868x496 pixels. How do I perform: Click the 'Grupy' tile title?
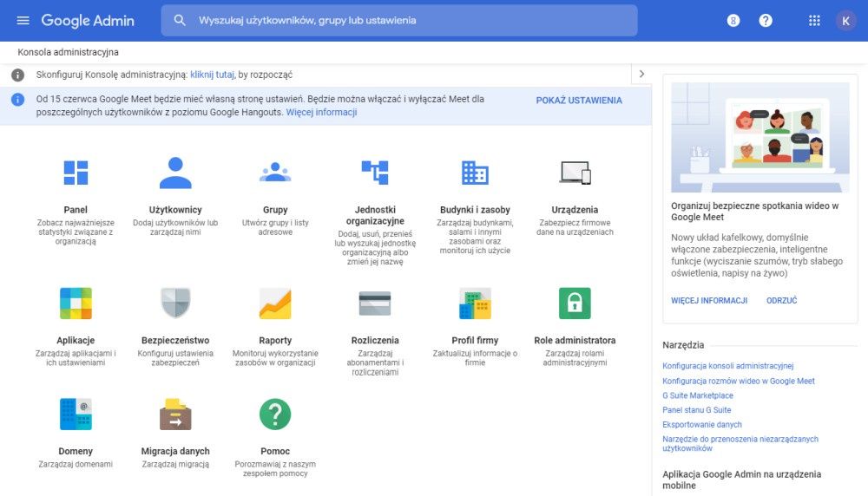(x=275, y=210)
